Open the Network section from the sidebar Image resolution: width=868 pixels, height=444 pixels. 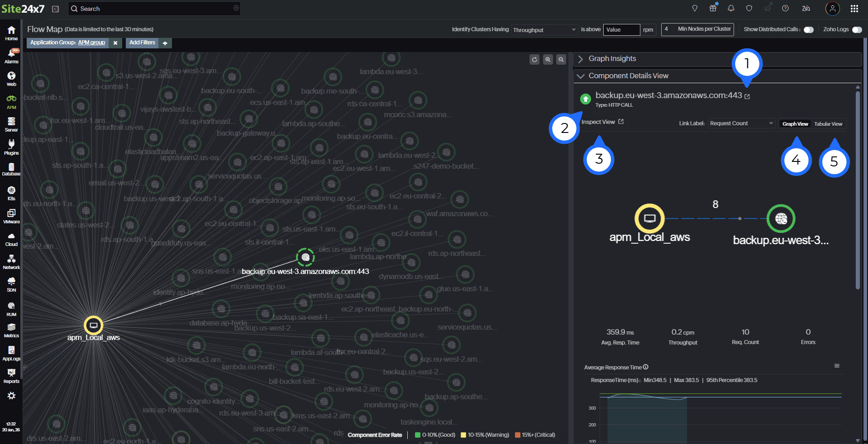point(10,261)
